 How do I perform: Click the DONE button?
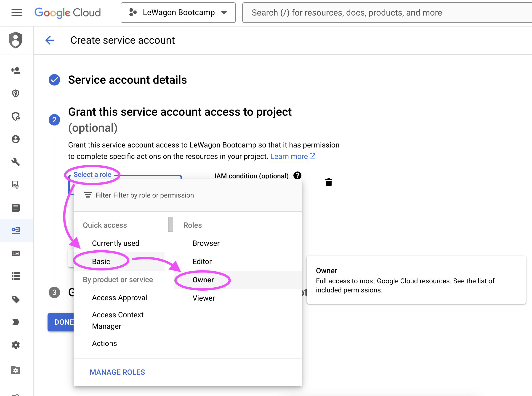[61, 322]
